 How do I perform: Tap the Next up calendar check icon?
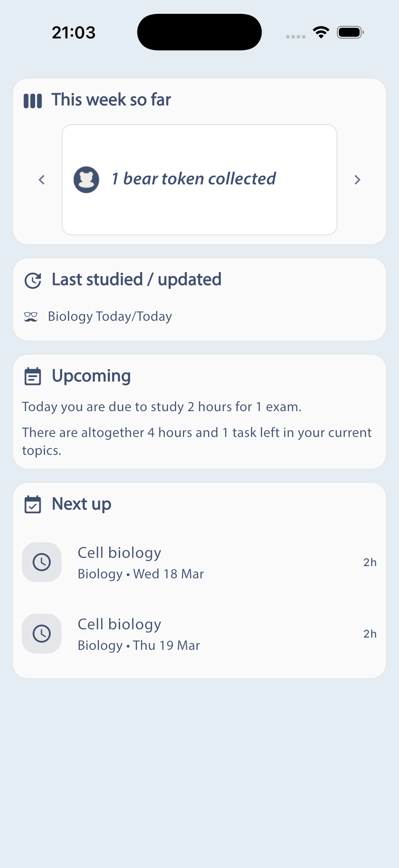click(x=33, y=505)
